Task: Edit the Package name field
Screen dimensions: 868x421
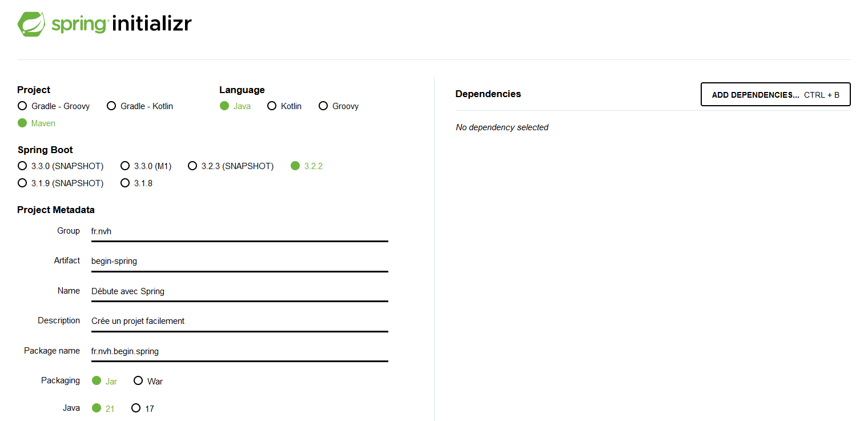Action: click(x=240, y=351)
